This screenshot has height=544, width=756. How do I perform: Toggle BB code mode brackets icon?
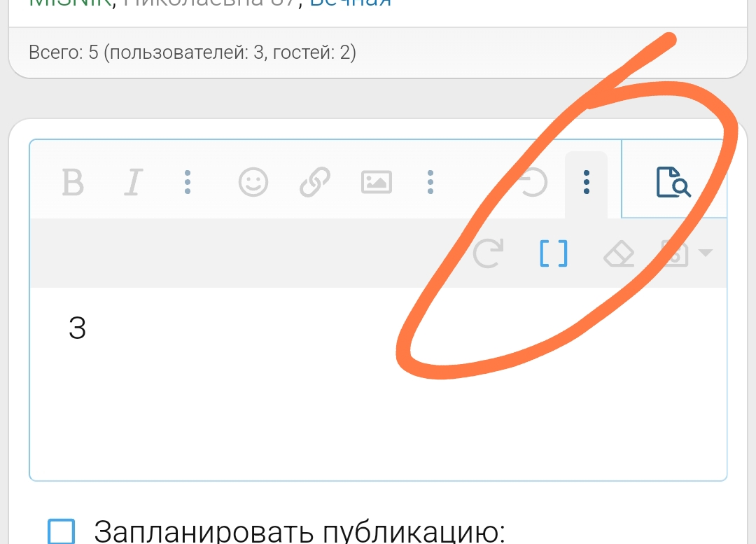click(x=554, y=253)
